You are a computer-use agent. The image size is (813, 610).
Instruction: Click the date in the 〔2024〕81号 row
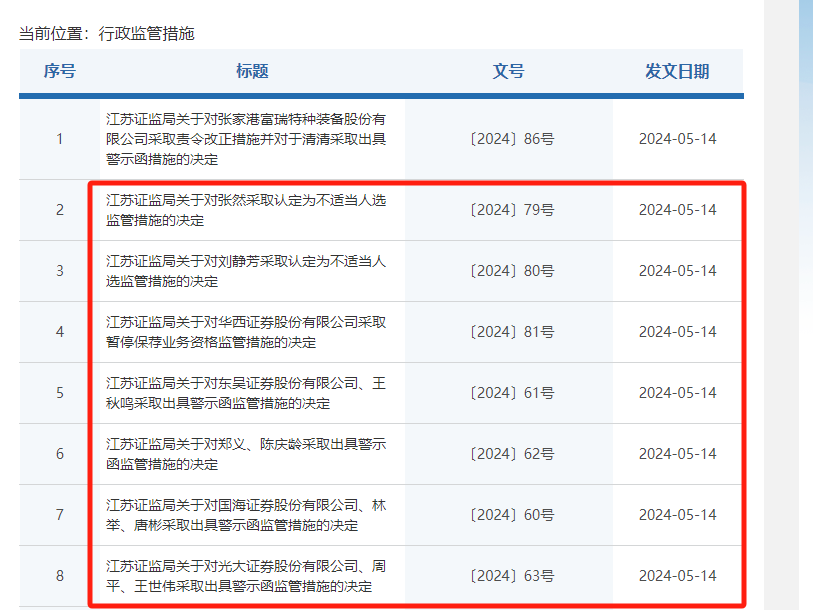tap(678, 332)
